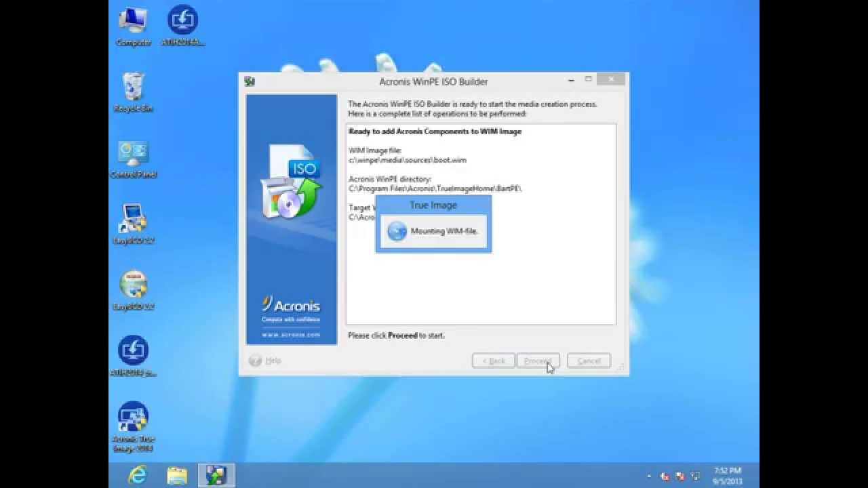Open the Control Panel desktop shortcut

click(133, 159)
